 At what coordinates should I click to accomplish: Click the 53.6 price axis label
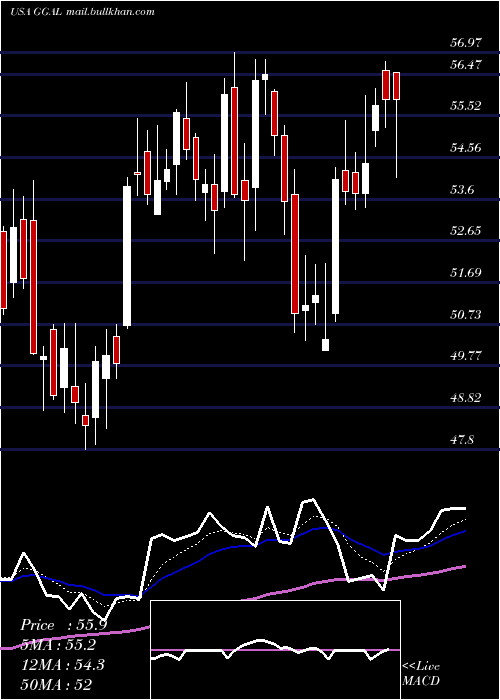coord(462,189)
